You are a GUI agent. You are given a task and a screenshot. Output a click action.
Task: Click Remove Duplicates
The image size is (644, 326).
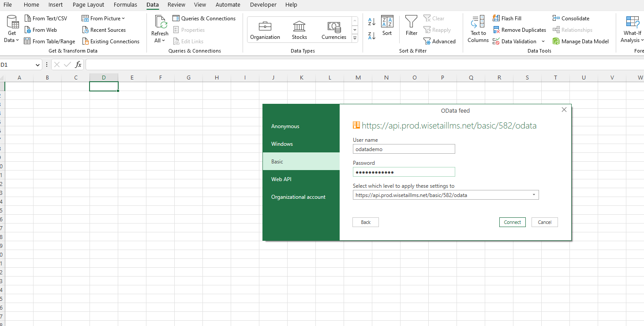tap(519, 30)
